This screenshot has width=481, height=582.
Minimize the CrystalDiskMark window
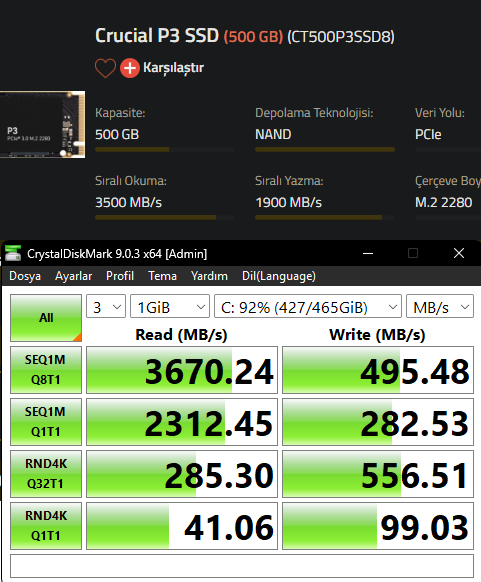pyautogui.click(x=368, y=254)
